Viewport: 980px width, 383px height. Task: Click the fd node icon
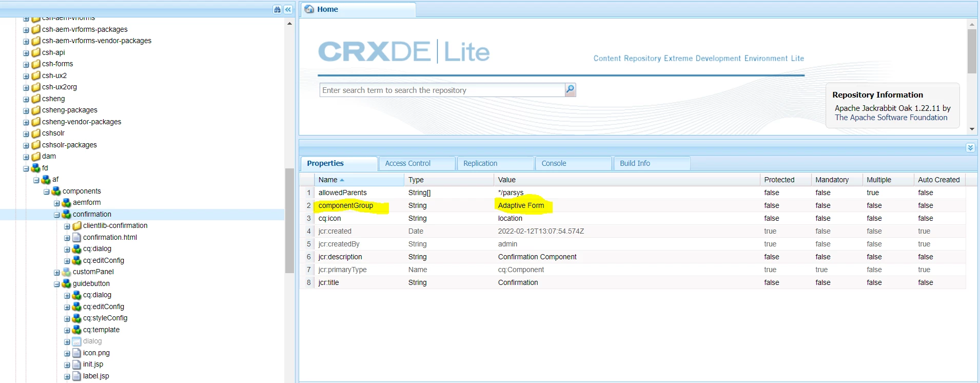pyautogui.click(x=36, y=168)
